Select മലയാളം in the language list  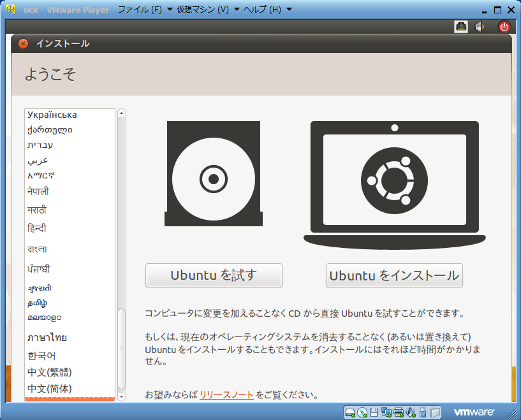pyautogui.click(x=70, y=318)
